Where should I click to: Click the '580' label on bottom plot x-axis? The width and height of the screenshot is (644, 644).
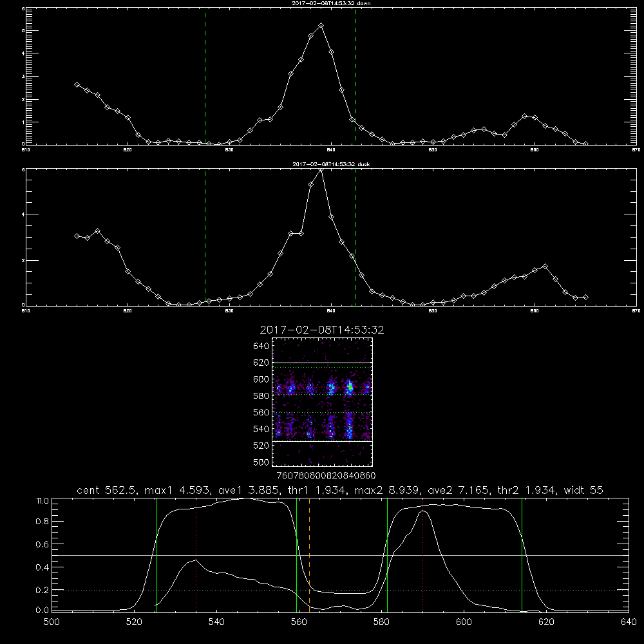coord(381,622)
